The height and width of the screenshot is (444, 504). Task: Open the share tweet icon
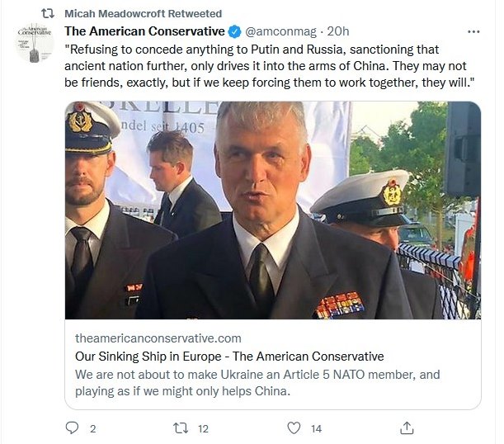click(407, 428)
